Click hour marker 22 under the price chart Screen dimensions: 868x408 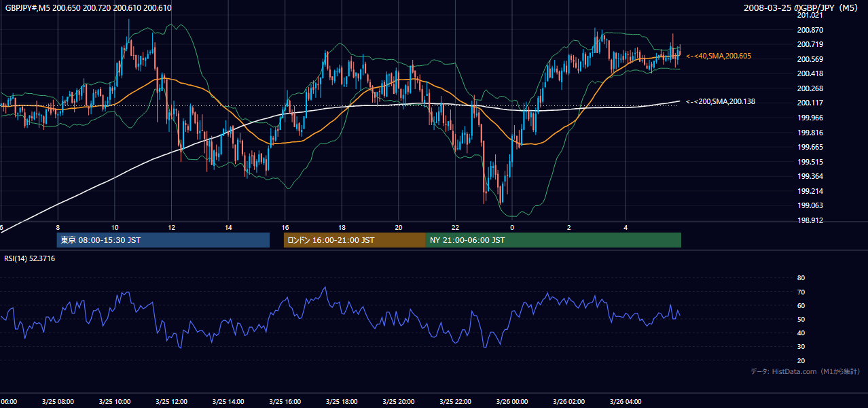point(456,228)
